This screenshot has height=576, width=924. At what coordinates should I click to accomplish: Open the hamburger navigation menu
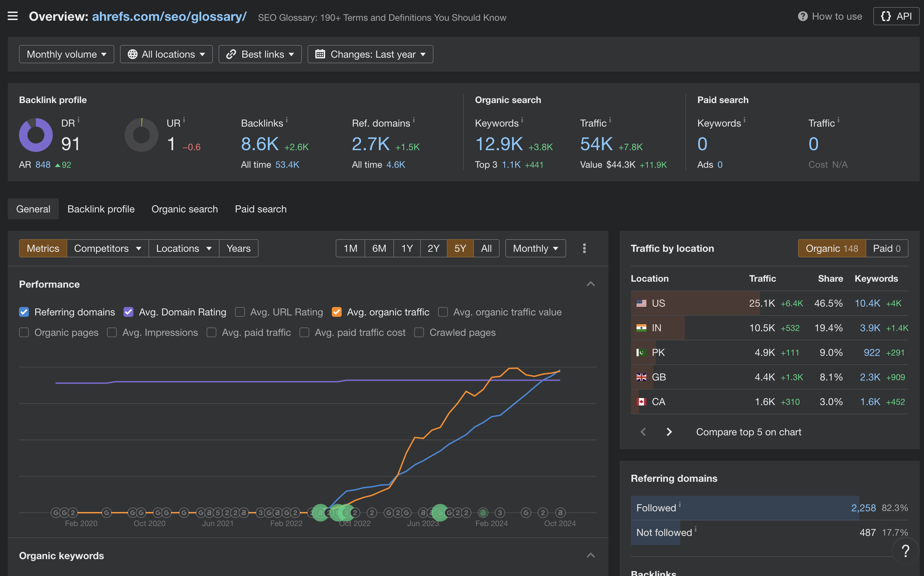pos(13,16)
